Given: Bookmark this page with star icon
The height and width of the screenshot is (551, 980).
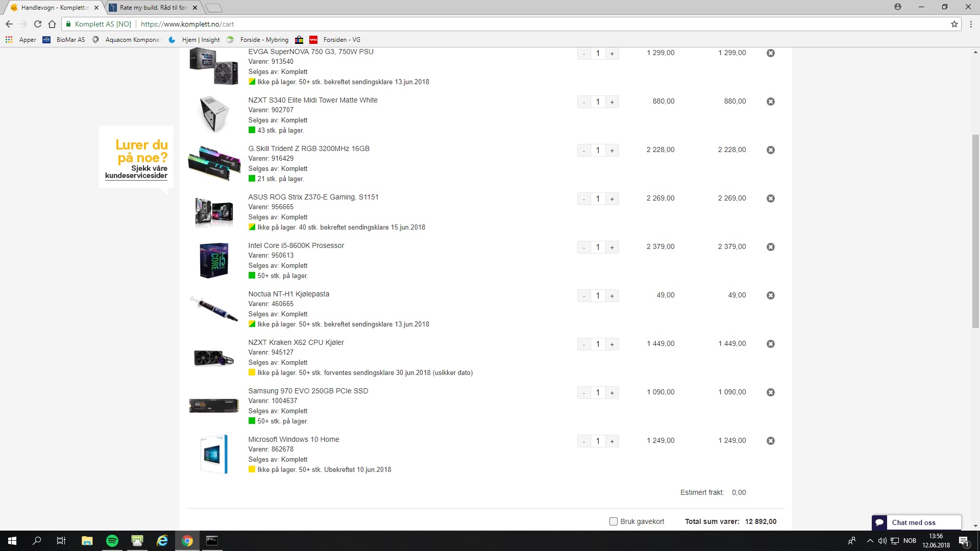Looking at the screenshot, I should click(x=954, y=24).
